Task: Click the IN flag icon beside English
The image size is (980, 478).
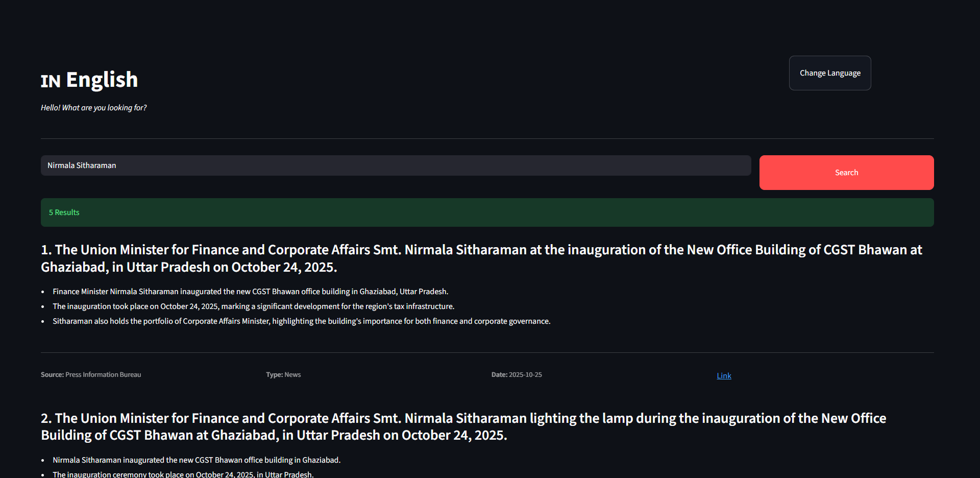Action: point(51,81)
